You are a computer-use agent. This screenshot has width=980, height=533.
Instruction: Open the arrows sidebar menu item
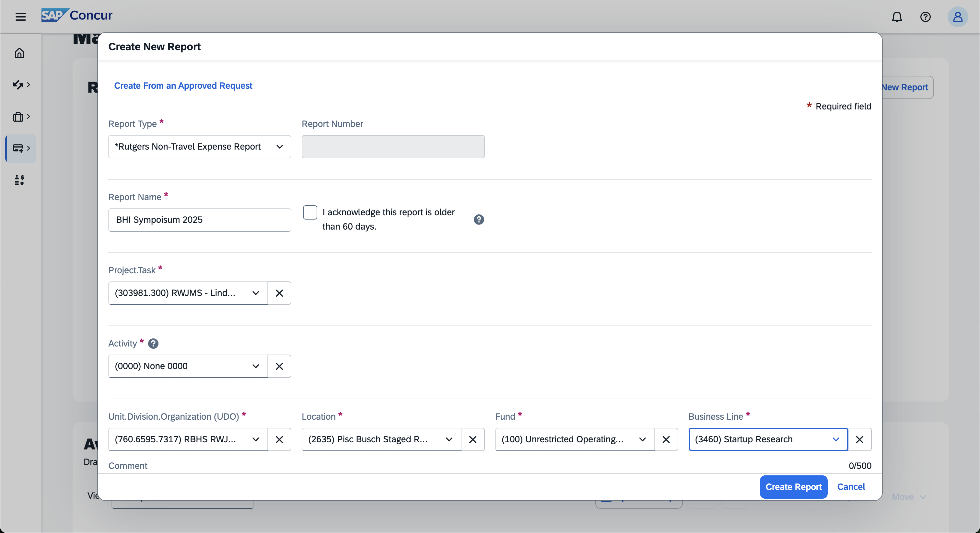point(20,85)
